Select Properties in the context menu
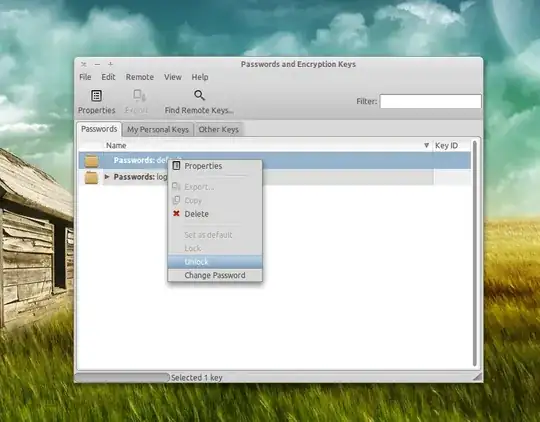Viewport: 540px width, 422px height. coord(215,166)
